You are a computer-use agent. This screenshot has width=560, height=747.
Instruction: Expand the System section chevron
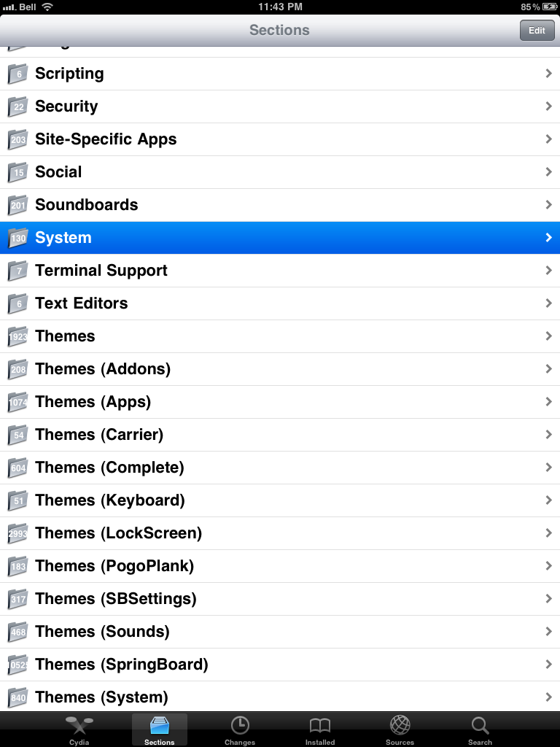pyautogui.click(x=548, y=238)
